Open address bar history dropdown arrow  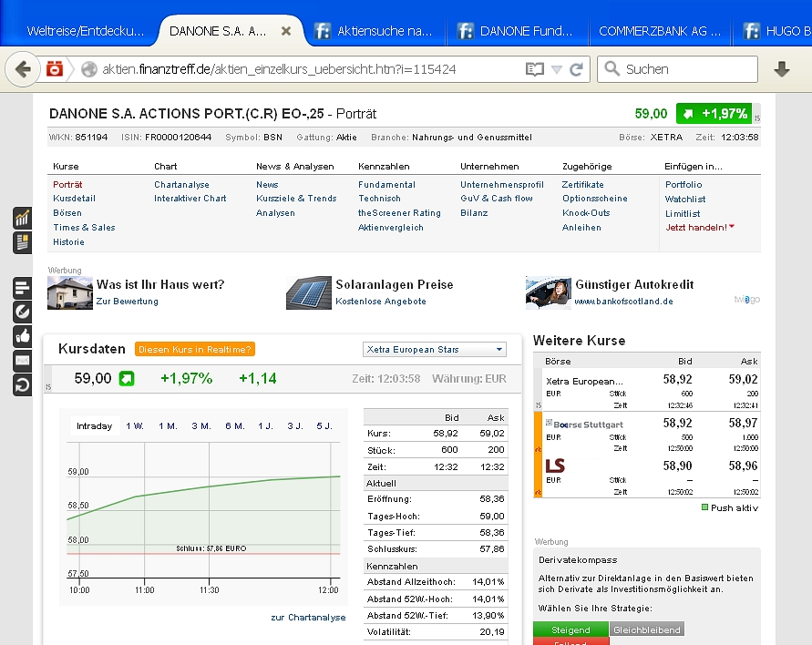click(x=556, y=69)
